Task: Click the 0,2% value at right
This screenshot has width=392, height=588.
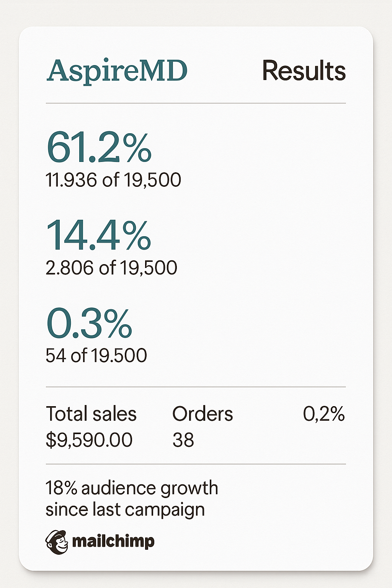Action: coord(324,414)
